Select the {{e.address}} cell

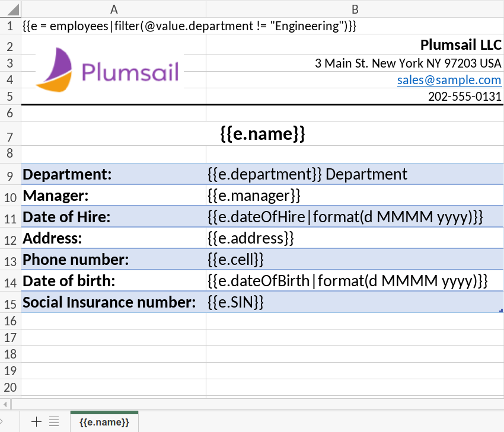coord(355,238)
